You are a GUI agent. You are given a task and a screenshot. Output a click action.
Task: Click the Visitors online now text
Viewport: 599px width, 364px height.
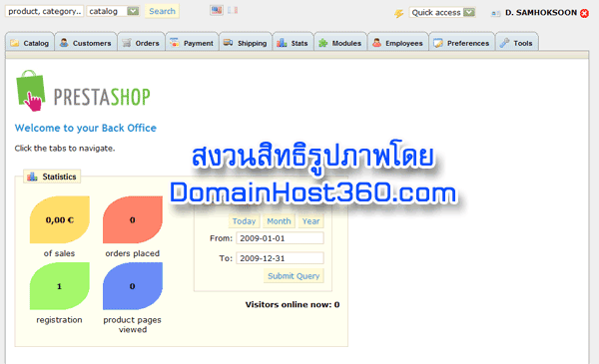pyautogui.click(x=293, y=304)
